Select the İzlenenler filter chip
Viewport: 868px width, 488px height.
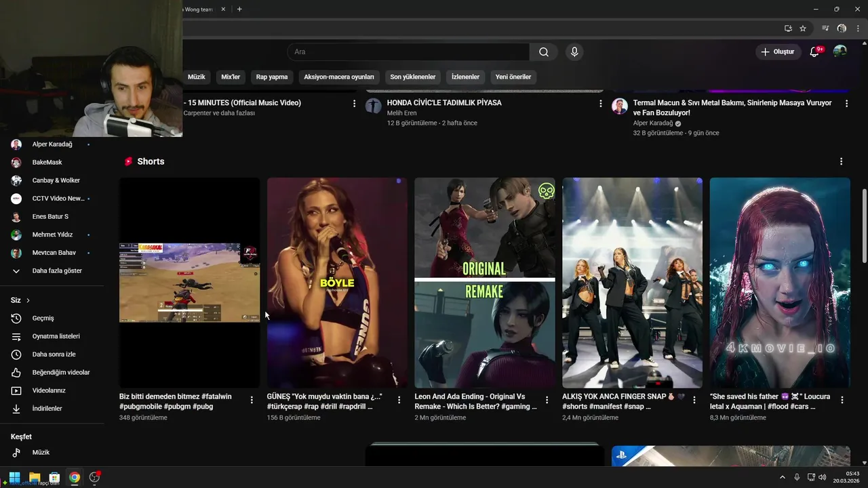tap(465, 77)
